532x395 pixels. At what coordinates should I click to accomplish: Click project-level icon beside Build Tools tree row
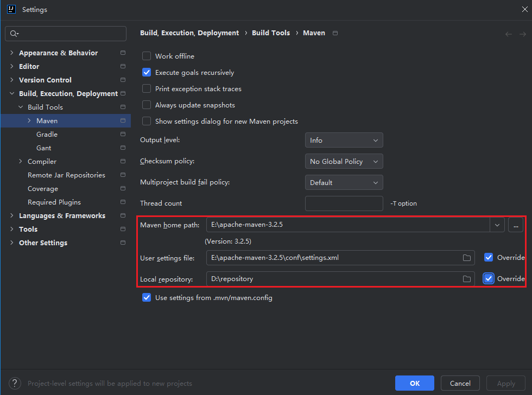click(x=123, y=107)
